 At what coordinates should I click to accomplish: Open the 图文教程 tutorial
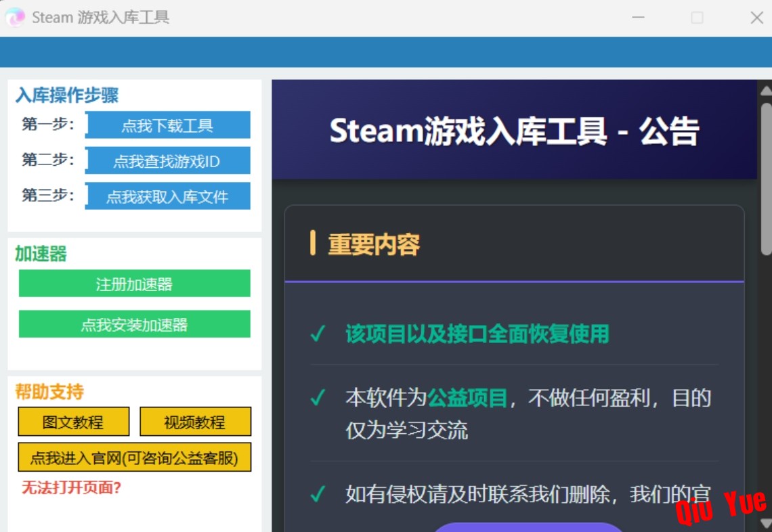(73, 421)
